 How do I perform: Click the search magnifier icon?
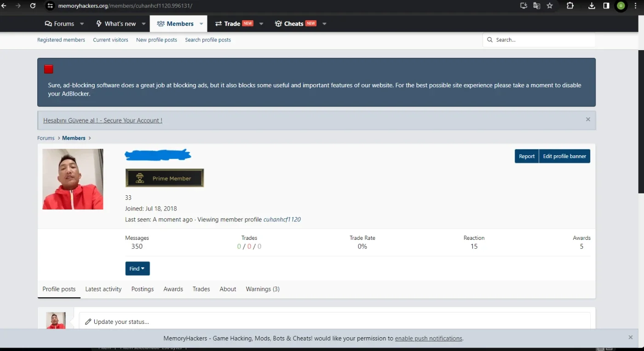(x=490, y=40)
